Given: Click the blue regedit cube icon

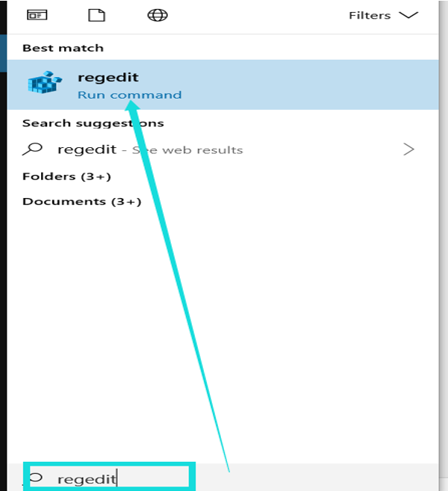Looking at the screenshot, I should 45,84.
